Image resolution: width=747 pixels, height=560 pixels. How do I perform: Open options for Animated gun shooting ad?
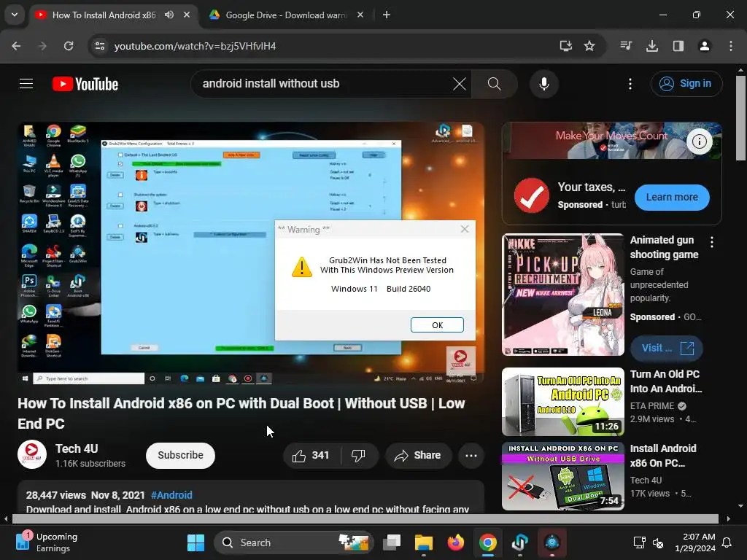[x=712, y=242]
